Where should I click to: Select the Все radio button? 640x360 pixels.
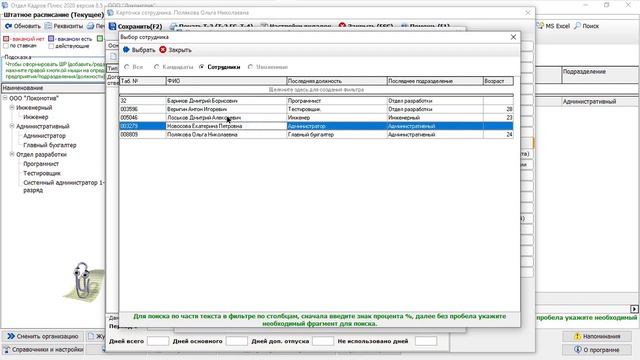[x=127, y=67]
